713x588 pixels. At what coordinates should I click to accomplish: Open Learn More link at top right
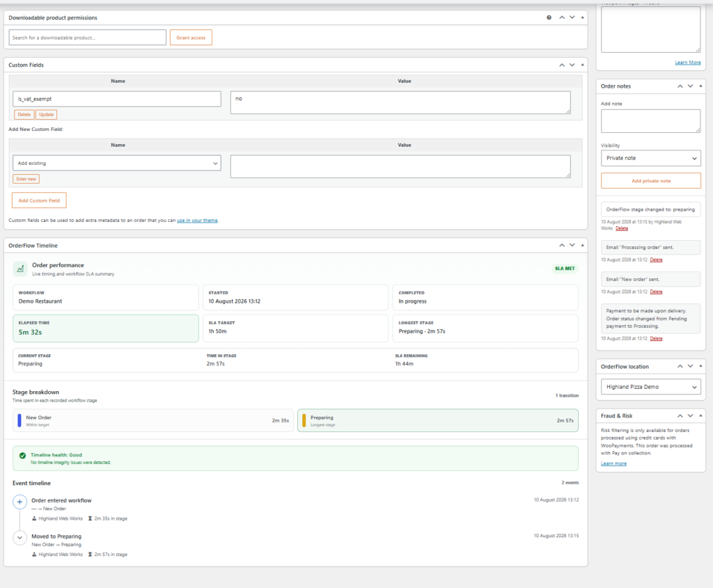[687, 63]
